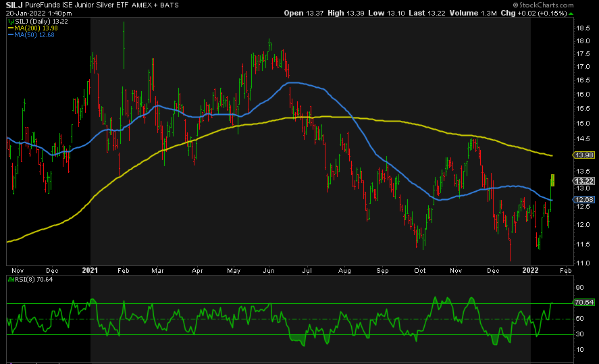Click the PureFunds ISE Junior Silver ETF title
The width and height of the screenshot is (599, 364).
click(x=76, y=5)
